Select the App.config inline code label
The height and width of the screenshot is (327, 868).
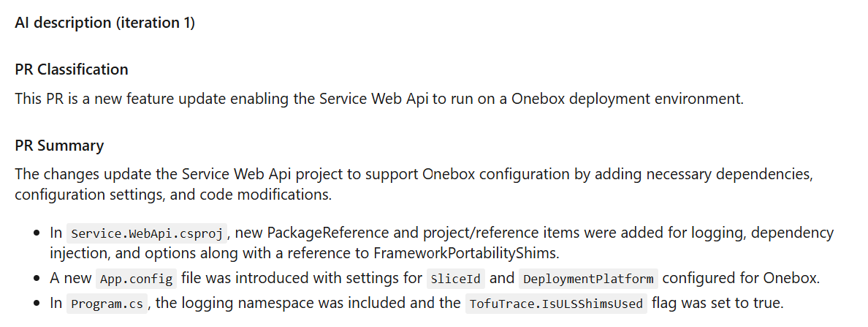tap(137, 279)
